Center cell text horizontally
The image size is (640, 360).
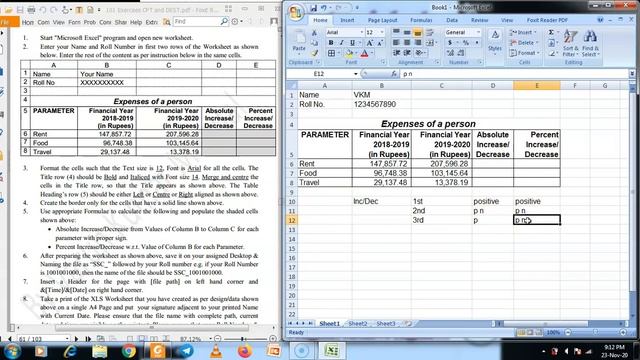[407, 42]
